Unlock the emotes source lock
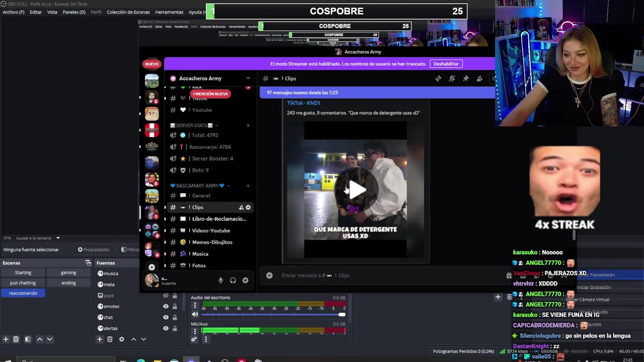The image size is (644, 362). [175, 306]
